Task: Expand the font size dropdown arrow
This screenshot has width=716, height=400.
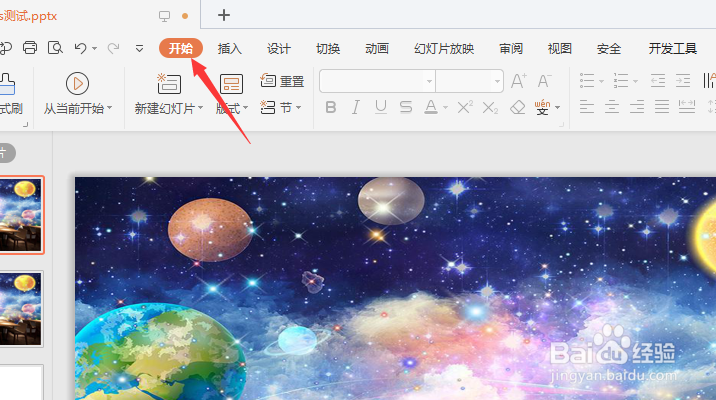Action: click(x=497, y=82)
